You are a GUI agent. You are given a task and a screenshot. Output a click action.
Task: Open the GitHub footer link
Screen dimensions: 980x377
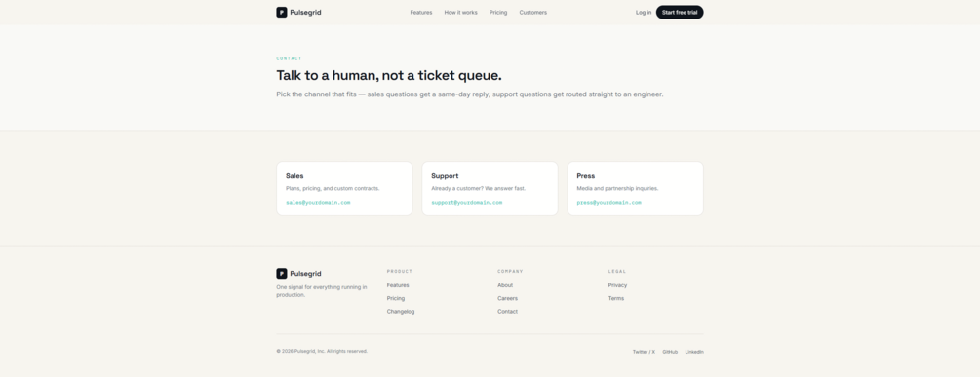670,352
